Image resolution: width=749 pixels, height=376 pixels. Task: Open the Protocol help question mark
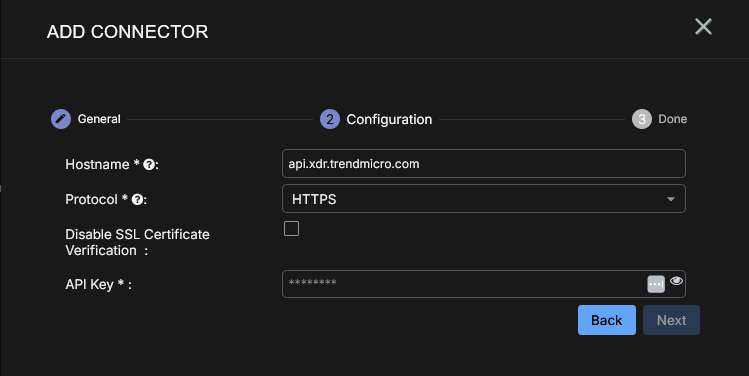coord(137,199)
